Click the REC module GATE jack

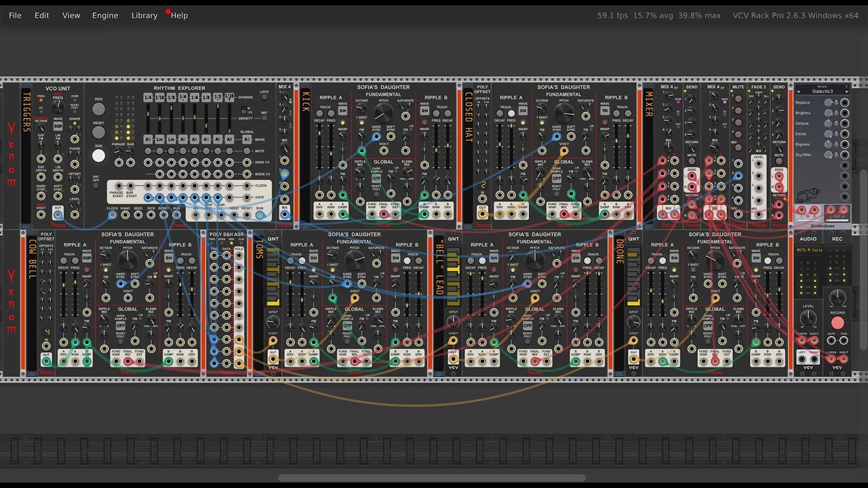tap(831, 341)
